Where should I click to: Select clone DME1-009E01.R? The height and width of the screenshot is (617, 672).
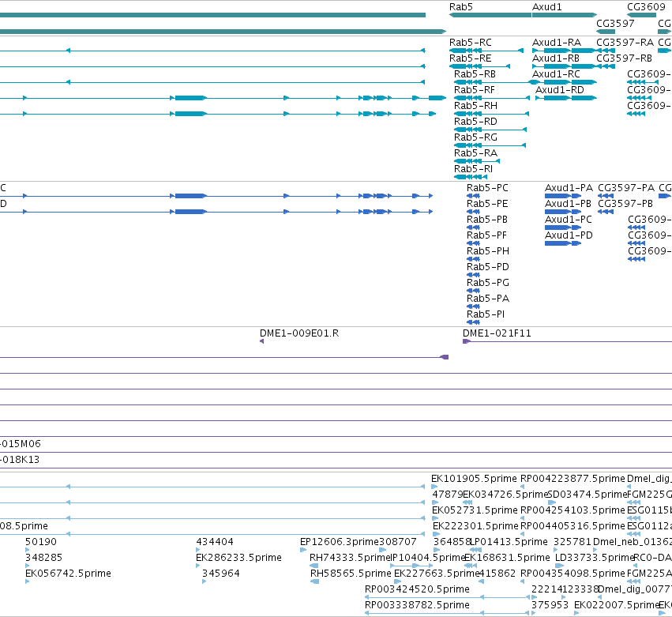coord(299,333)
